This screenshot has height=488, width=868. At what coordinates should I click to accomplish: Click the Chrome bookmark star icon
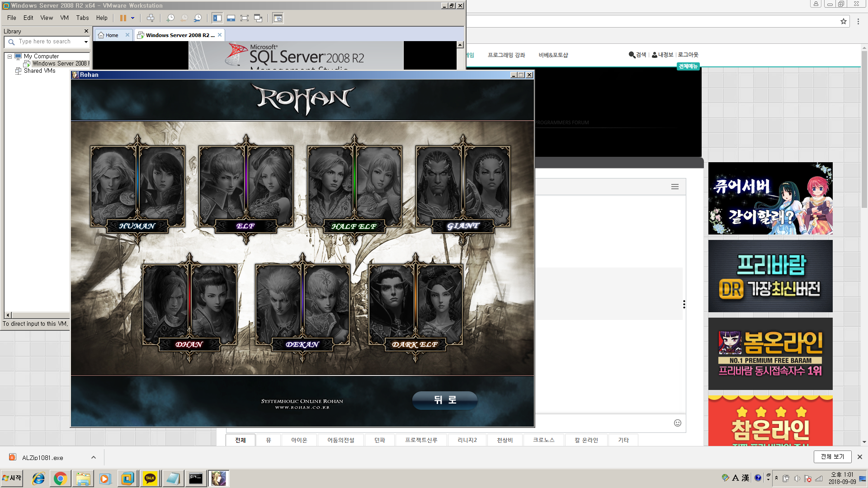[x=844, y=21]
